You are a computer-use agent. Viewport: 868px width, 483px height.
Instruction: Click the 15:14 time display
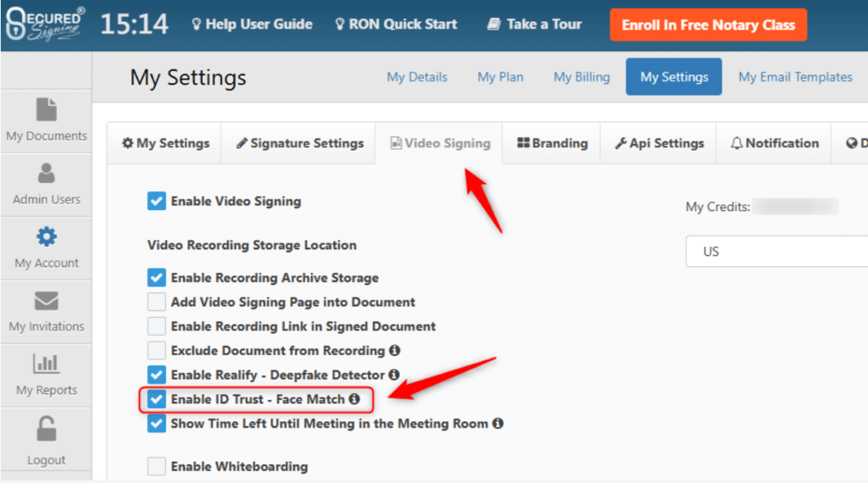134,24
